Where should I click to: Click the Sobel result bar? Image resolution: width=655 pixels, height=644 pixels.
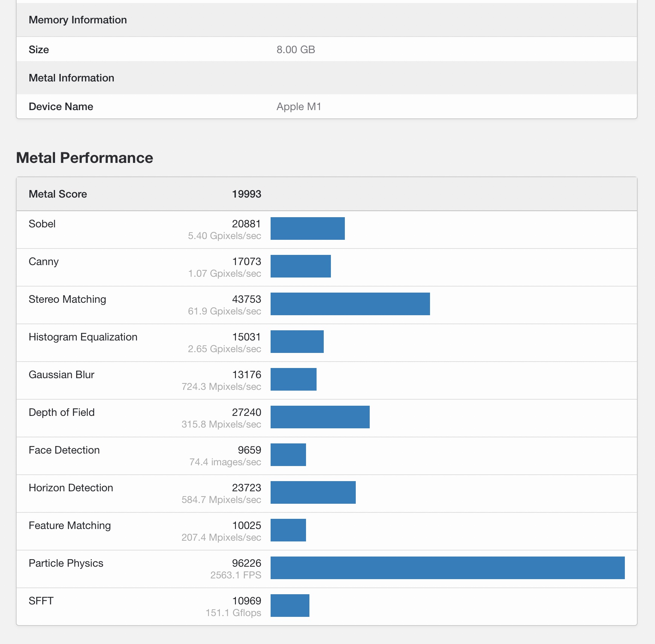click(308, 228)
